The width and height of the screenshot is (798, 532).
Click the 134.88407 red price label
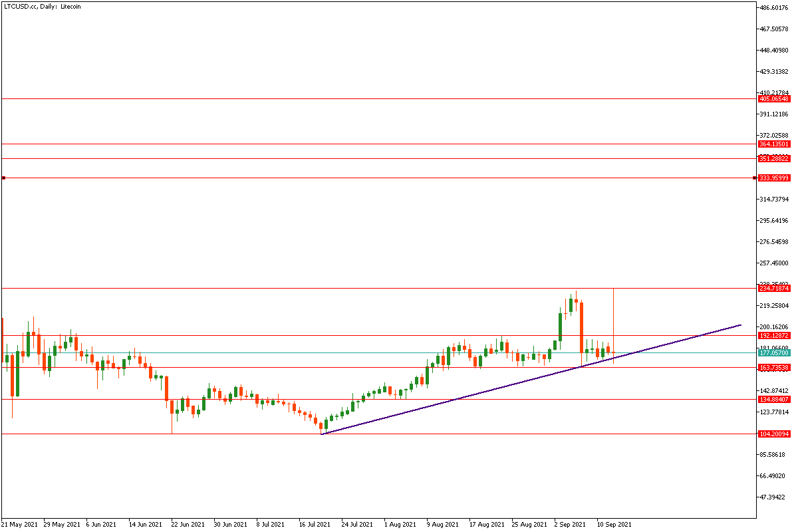click(x=774, y=399)
